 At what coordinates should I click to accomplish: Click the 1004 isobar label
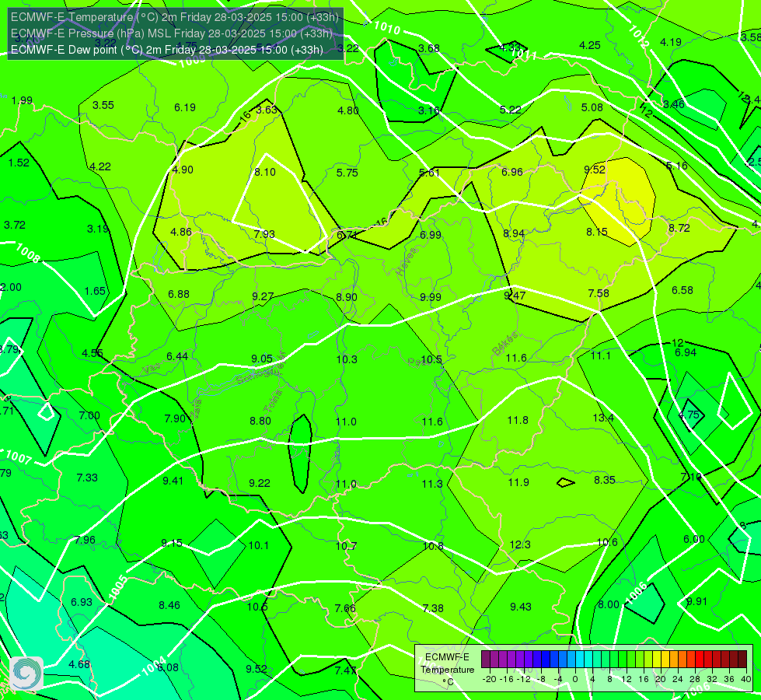tap(153, 666)
